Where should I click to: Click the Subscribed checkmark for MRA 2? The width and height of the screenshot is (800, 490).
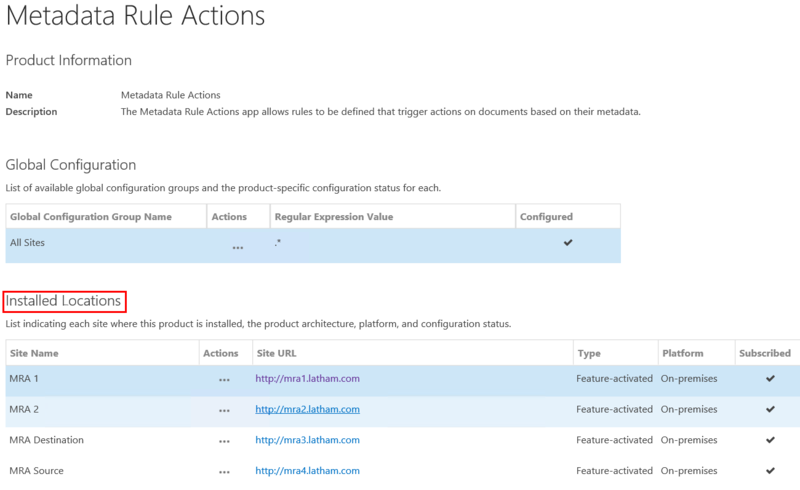tap(769, 409)
